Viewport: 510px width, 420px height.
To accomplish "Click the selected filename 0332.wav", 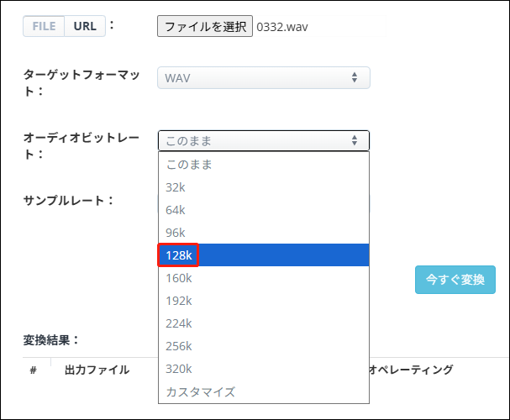I will coord(283,27).
